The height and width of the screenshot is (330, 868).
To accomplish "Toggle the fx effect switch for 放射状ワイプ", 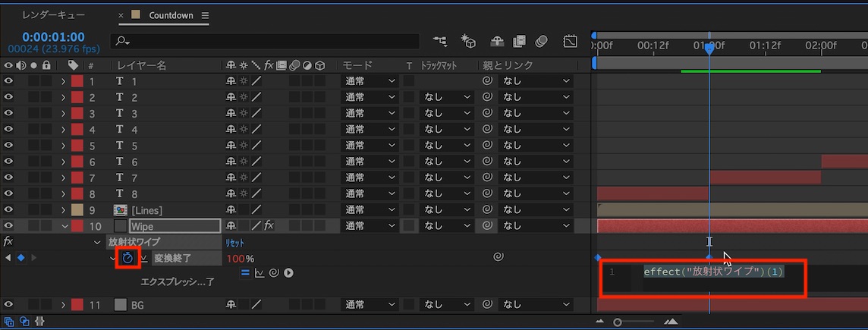I will [x=8, y=242].
